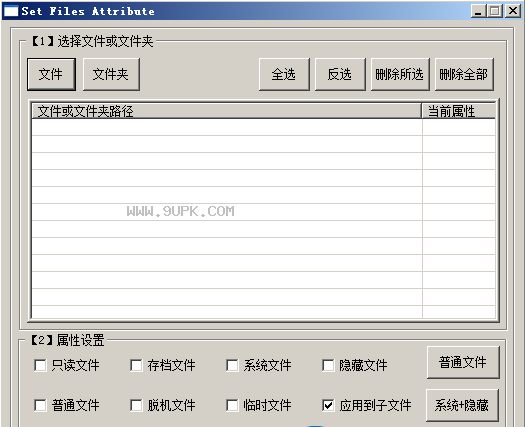Invert selection using 反选 button

340,74
